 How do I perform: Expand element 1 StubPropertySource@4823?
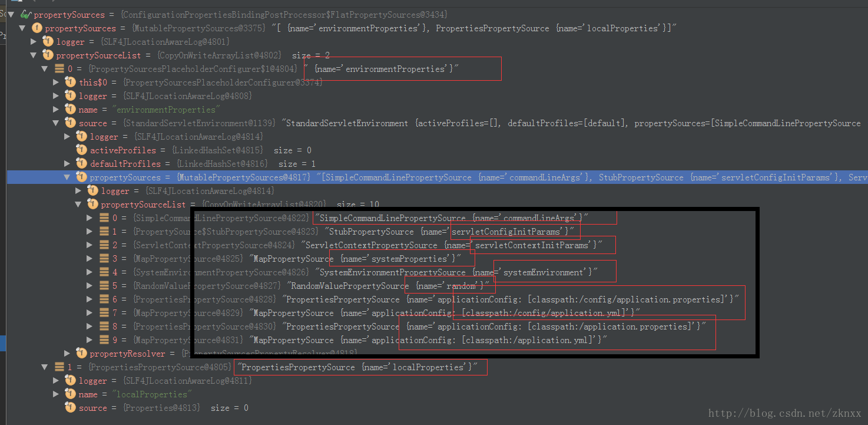point(90,231)
